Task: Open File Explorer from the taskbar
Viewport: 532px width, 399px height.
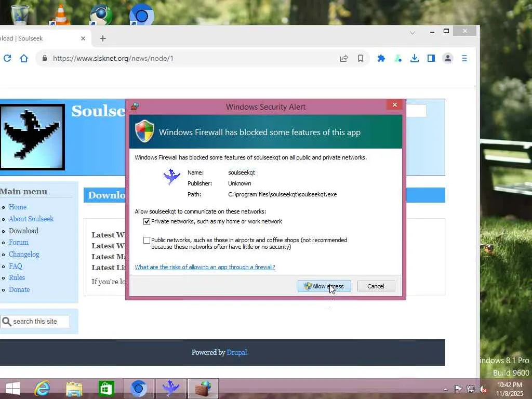Action: point(74,389)
